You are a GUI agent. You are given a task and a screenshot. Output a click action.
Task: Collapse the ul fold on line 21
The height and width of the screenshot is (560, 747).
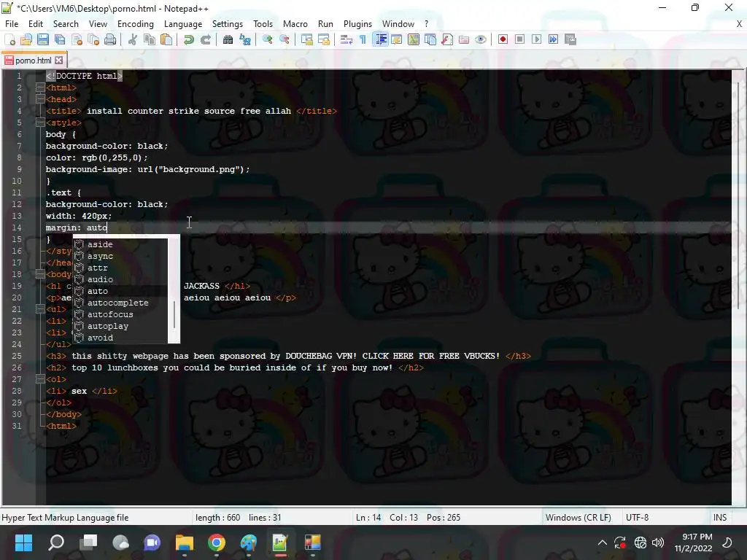[40, 309]
